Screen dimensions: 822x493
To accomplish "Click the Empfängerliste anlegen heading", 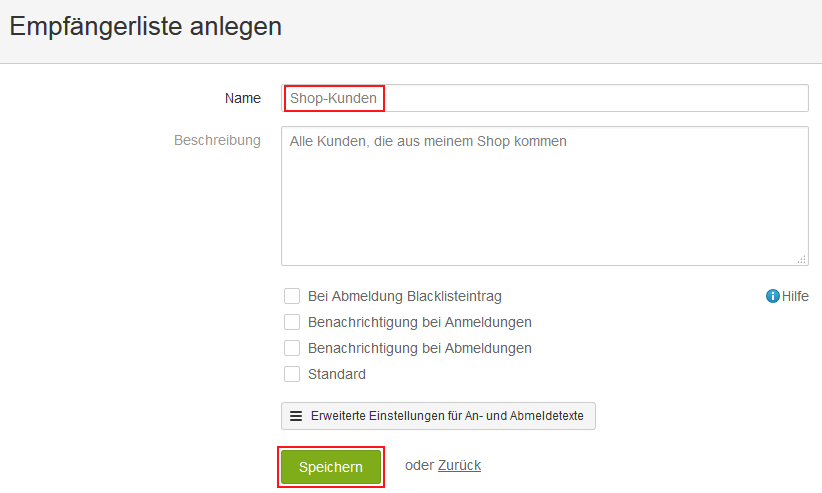I will click(x=146, y=26).
